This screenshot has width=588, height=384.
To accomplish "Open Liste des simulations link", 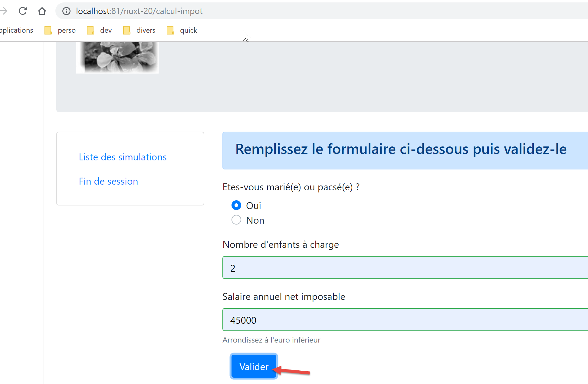I will click(x=123, y=157).
